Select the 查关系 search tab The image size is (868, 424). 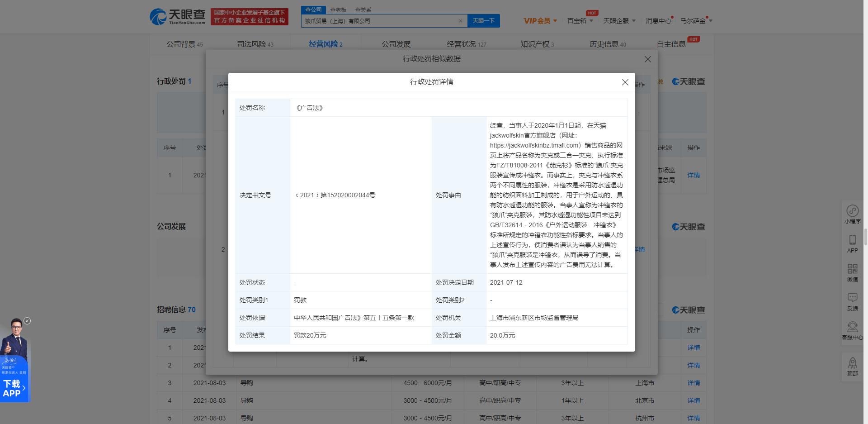pyautogui.click(x=363, y=10)
